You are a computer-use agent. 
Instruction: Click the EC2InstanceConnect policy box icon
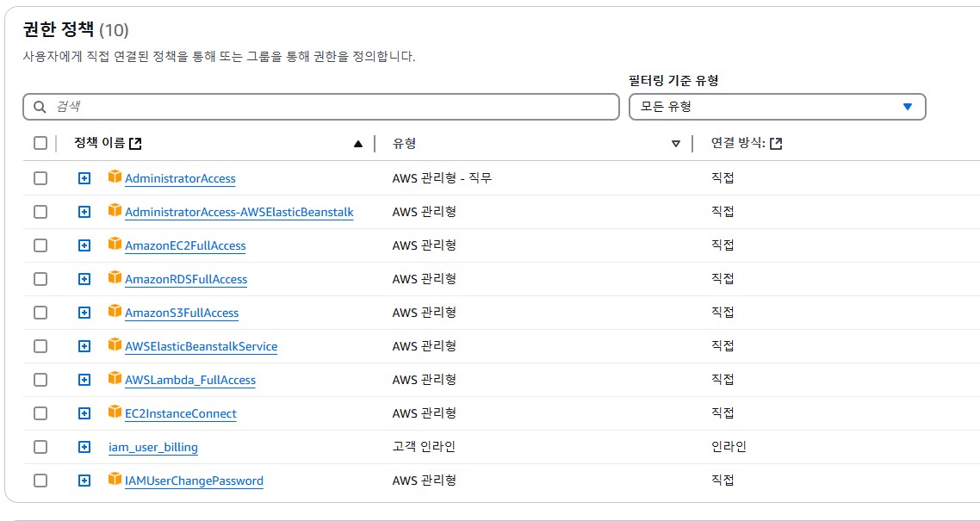pos(115,412)
